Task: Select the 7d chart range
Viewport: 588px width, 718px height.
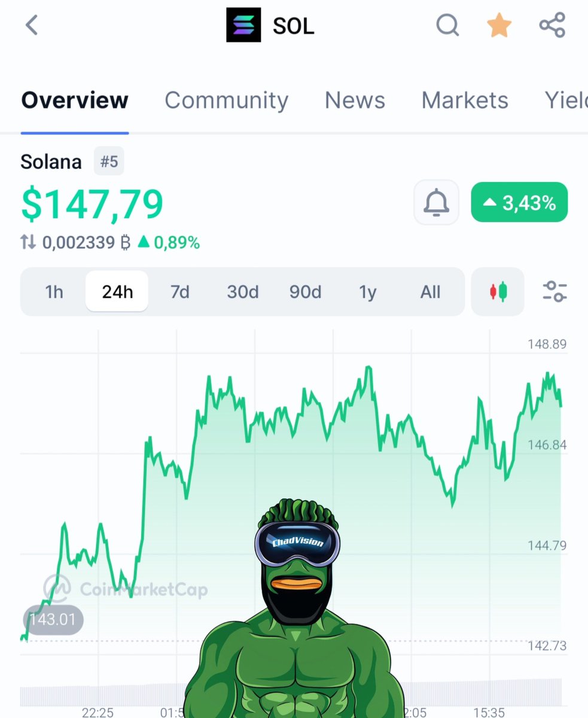Action: click(x=179, y=291)
